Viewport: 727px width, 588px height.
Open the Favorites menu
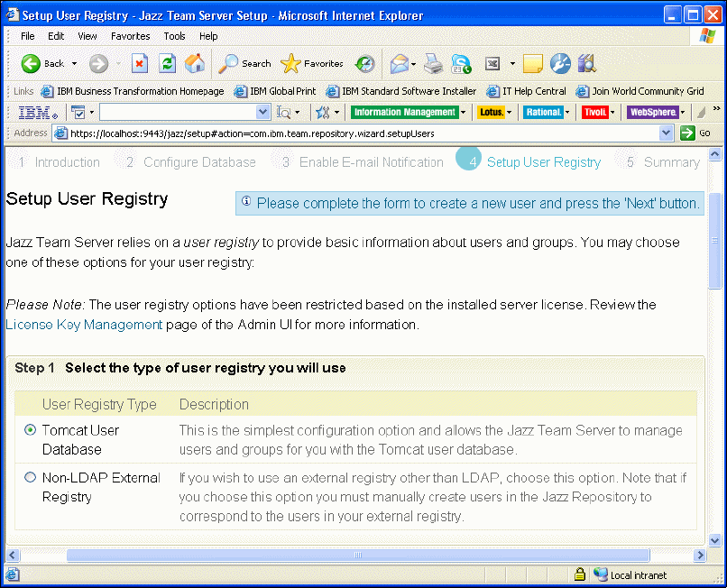tap(130, 36)
